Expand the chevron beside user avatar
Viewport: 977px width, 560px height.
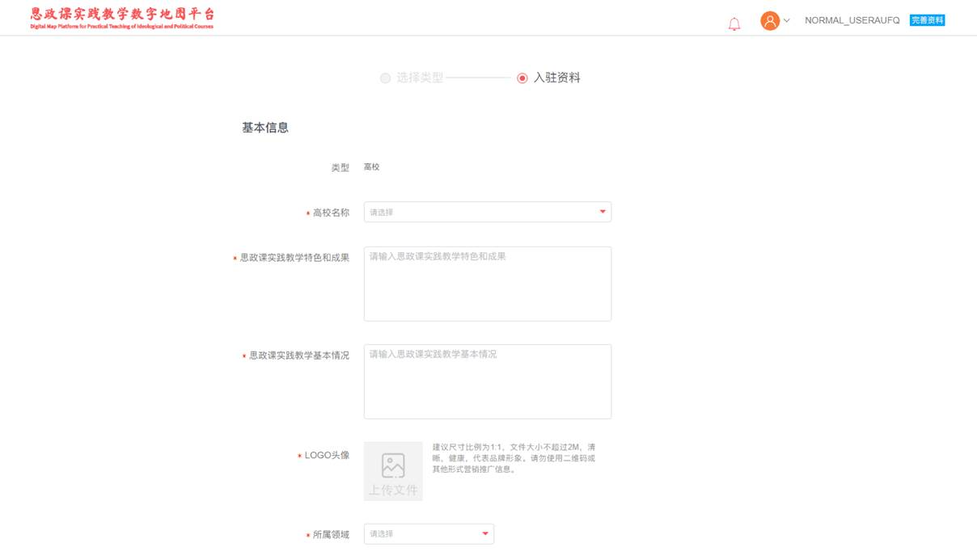coord(787,21)
